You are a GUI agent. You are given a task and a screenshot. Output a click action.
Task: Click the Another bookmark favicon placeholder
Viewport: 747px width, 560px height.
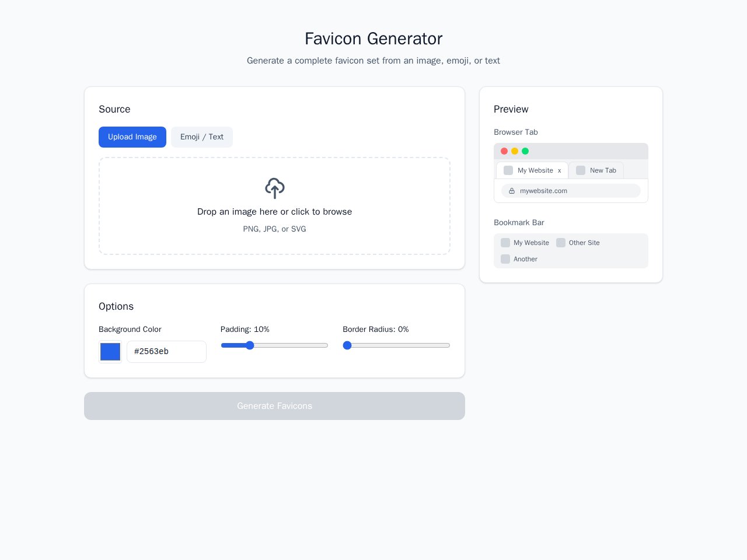pyautogui.click(x=505, y=259)
